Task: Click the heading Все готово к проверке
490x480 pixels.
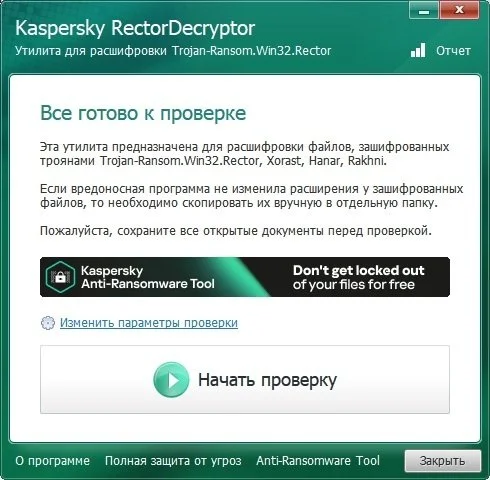Action: click(x=143, y=114)
